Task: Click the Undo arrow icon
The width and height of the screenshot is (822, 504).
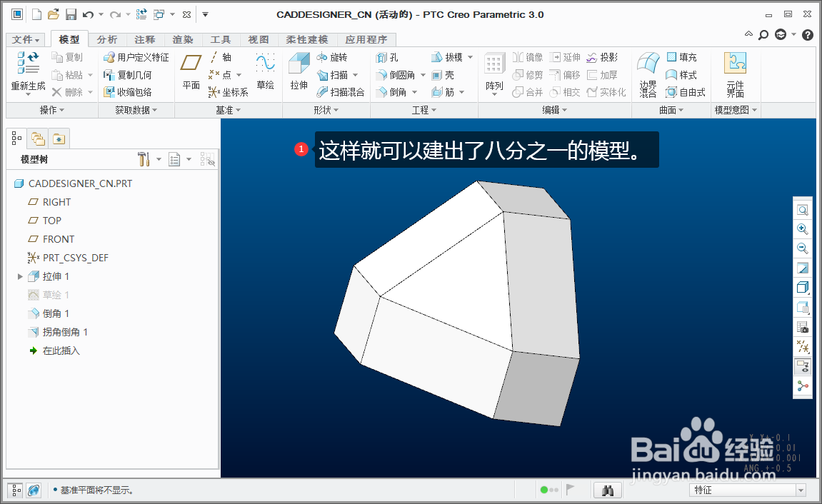Action: 88,15
